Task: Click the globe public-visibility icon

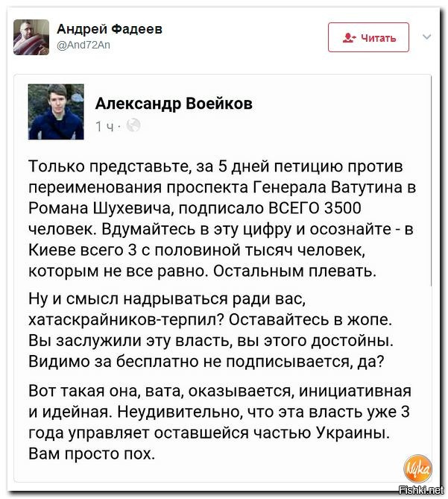Action: coord(133,125)
